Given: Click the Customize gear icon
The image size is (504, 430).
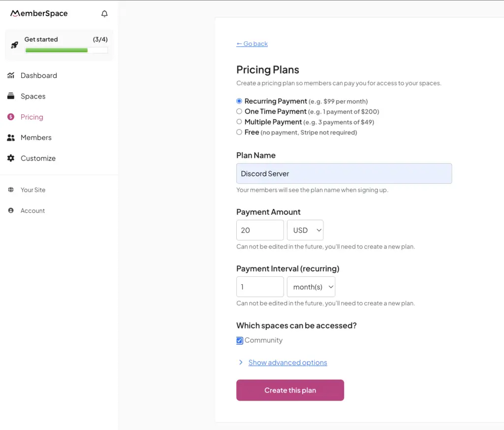Looking at the screenshot, I should click(x=11, y=158).
